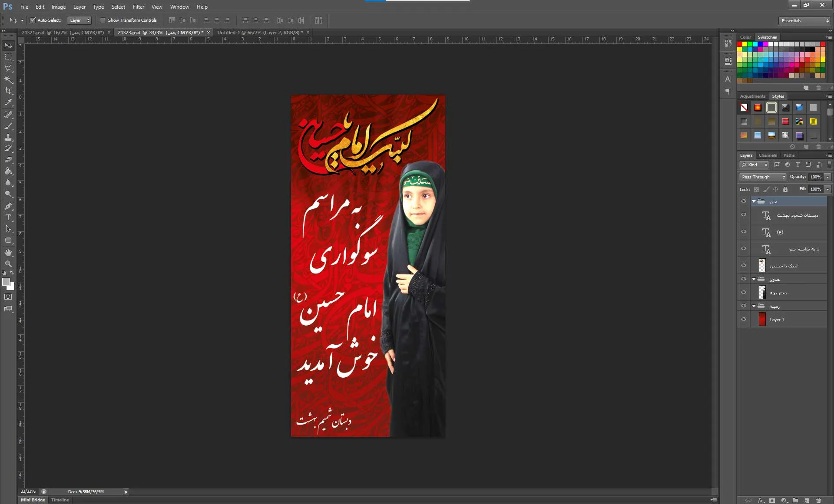
Task: Select the Eraser tool
Action: point(8,160)
